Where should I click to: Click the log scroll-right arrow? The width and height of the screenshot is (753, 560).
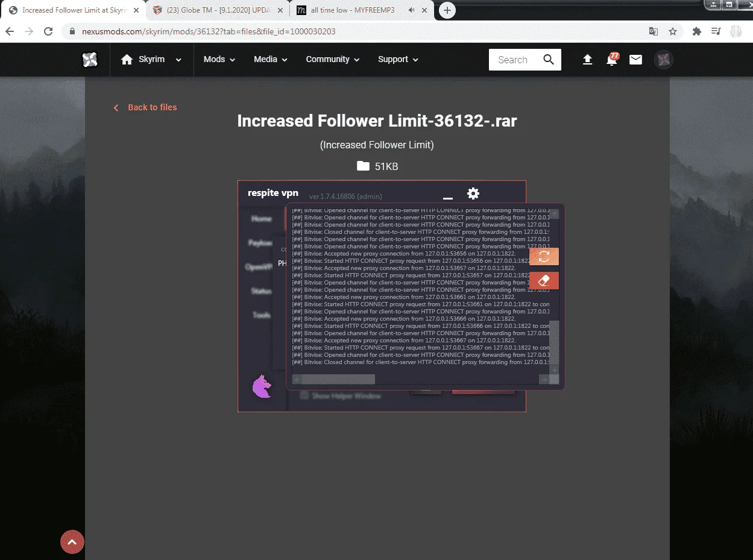(544, 379)
